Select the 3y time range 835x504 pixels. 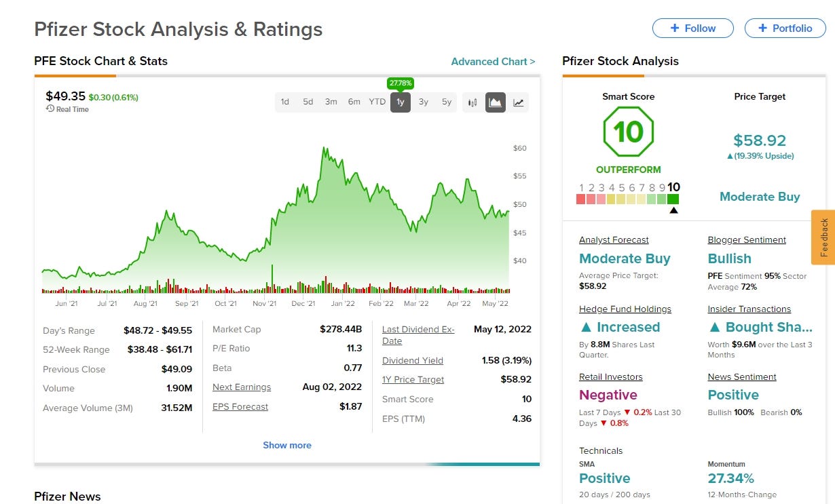point(424,102)
